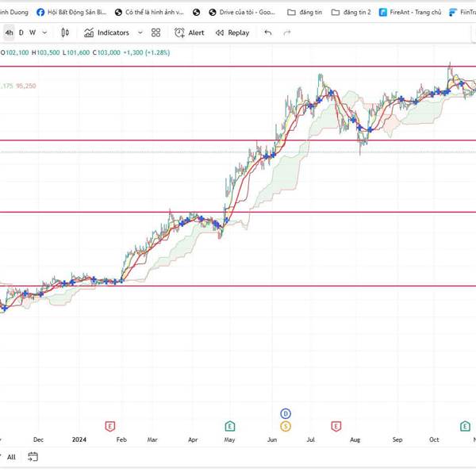The height and width of the screenshot is (476, 476).
Task: Click the low value L101,600 in legend
Action: coord(76,52)
